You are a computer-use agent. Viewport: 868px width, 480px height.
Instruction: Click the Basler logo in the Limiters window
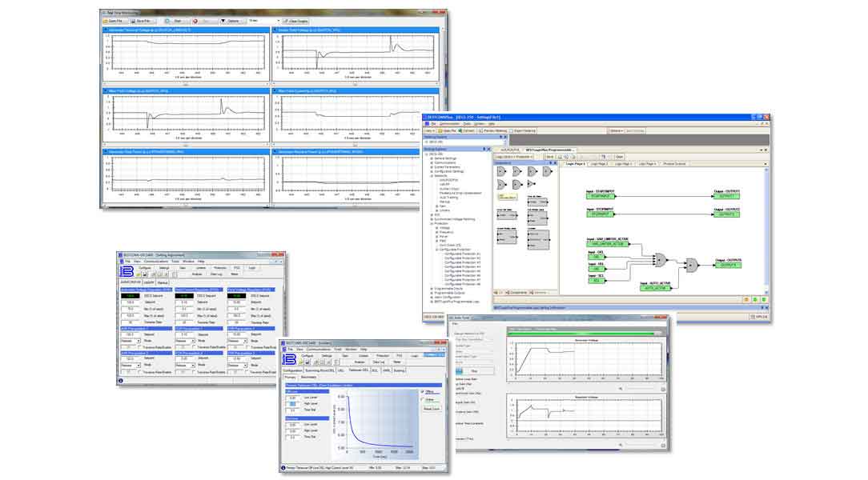290,359
